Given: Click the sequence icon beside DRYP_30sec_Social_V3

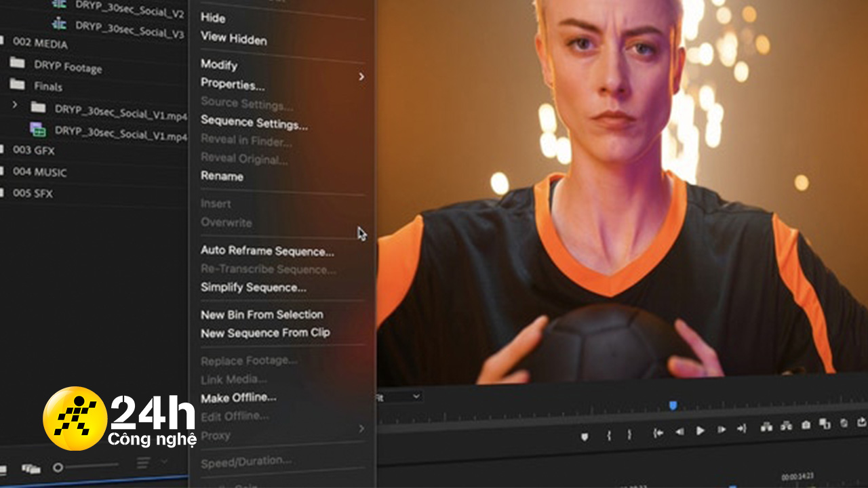Looking at the screenshot, I should coord(59,24).
